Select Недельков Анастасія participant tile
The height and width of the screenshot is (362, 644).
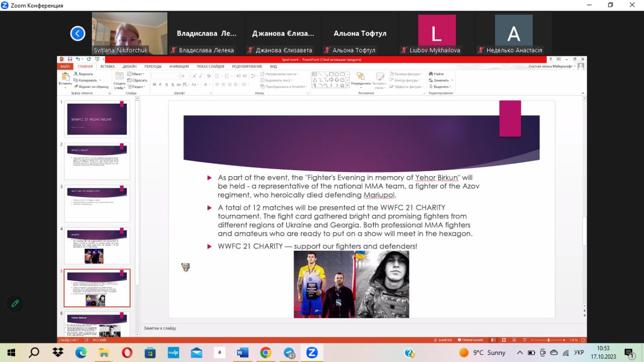pos(514,34)
